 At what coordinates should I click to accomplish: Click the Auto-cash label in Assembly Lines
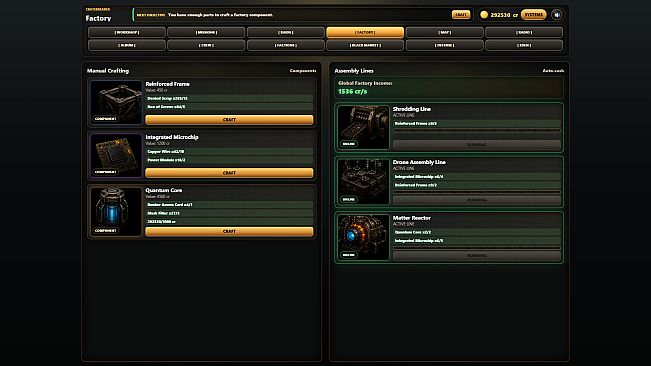(x=553, y=71)
